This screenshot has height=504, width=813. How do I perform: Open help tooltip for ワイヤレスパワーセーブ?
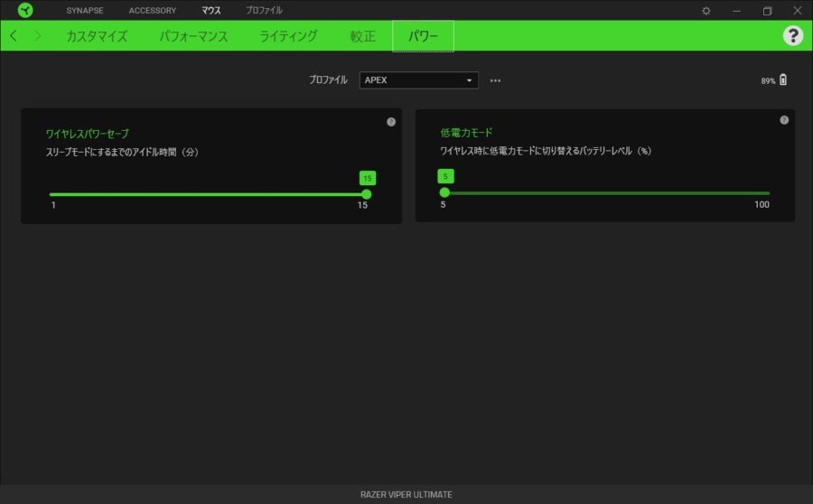pos(391,122)
